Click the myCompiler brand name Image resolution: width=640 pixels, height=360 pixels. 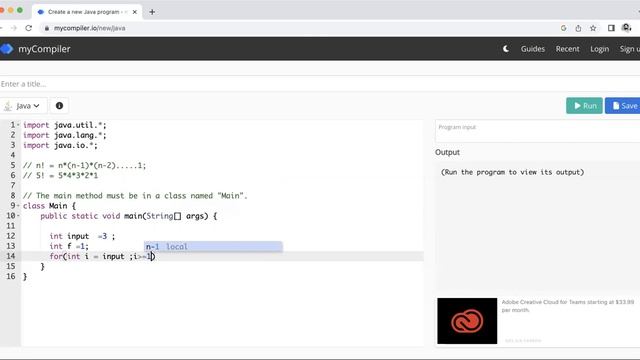coord(44,49)
